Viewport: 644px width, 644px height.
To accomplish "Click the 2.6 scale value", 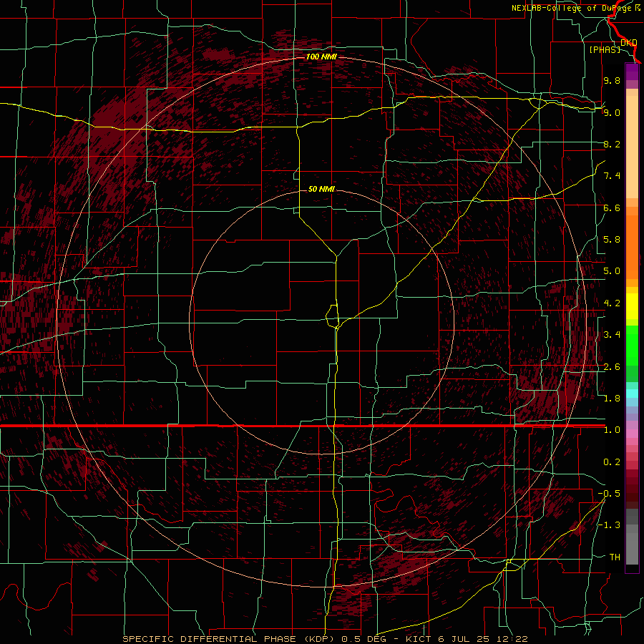I will click(x=612, y=367).
